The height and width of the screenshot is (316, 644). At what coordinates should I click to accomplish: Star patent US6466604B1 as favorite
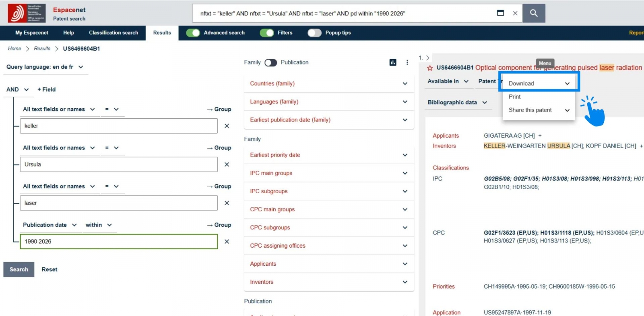pyautogui.click(x=430, y=68)
